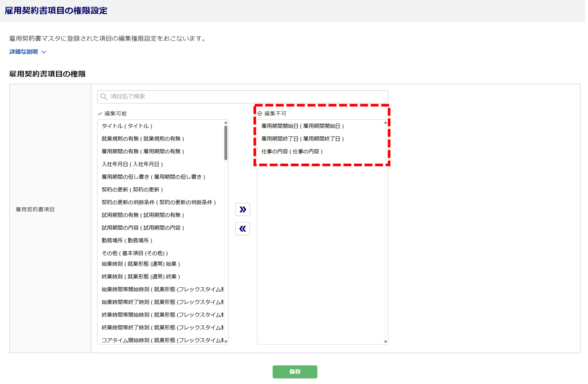
Task: Expand 詳細な説明 with the chevron
Action: tap(44, 52)
